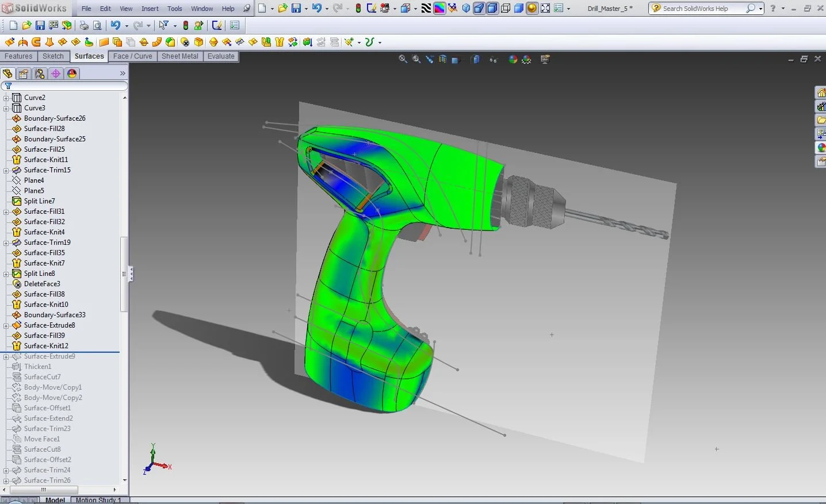Select the Boundary Surface tool
The width and height of the screenshot is (826, 504).
[x=62, y=42]
